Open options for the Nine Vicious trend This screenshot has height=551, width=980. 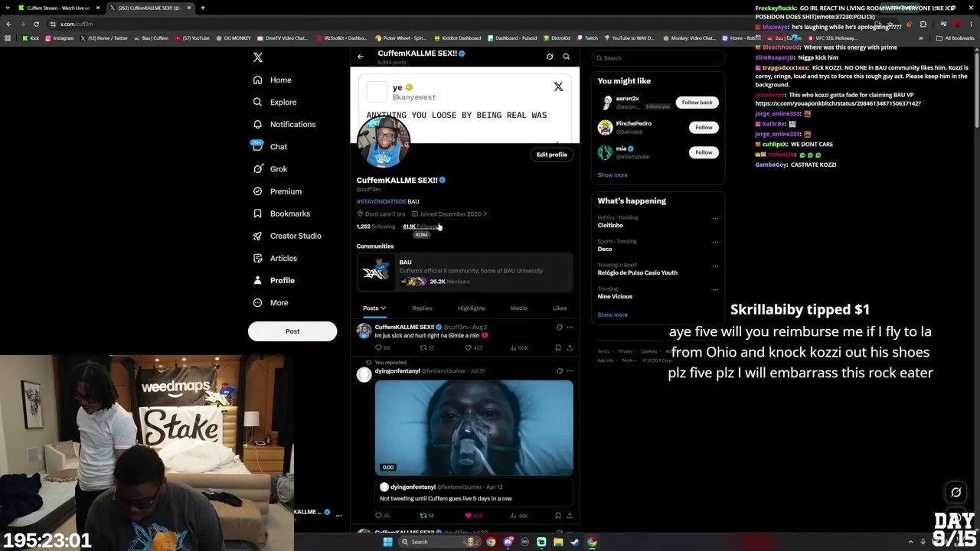(x=715, y=290)
